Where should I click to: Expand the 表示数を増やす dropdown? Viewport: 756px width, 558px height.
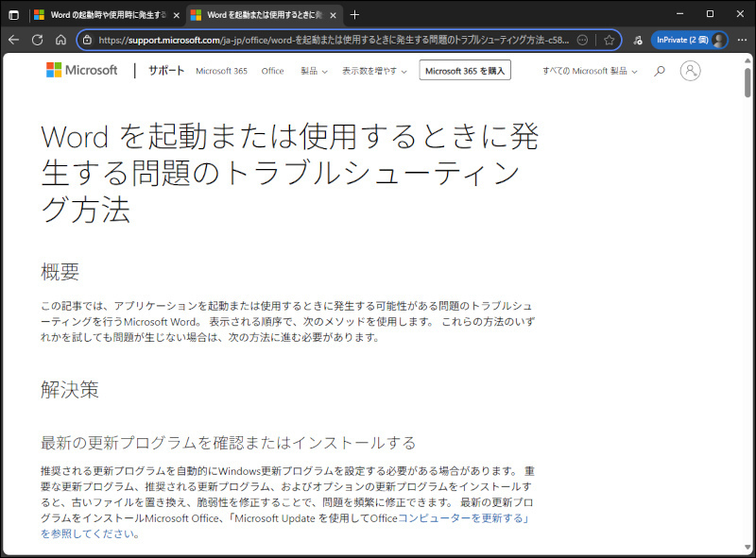tap(374, 71)
